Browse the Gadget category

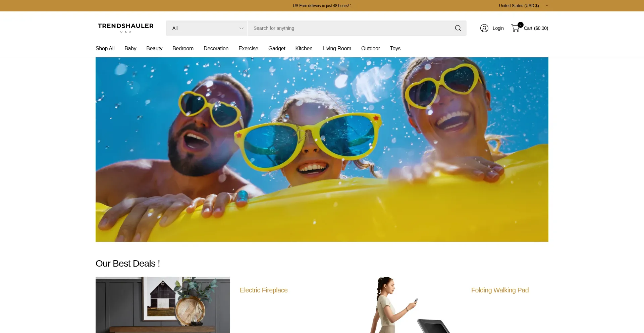click(277, 49)
